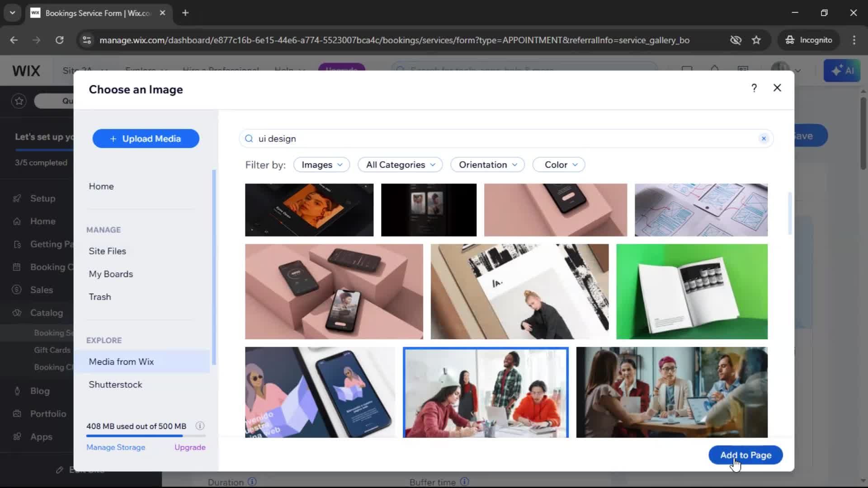
Task: Click the Sales sidebar icon
Action: pyautogui.click(x=17, y=290)
